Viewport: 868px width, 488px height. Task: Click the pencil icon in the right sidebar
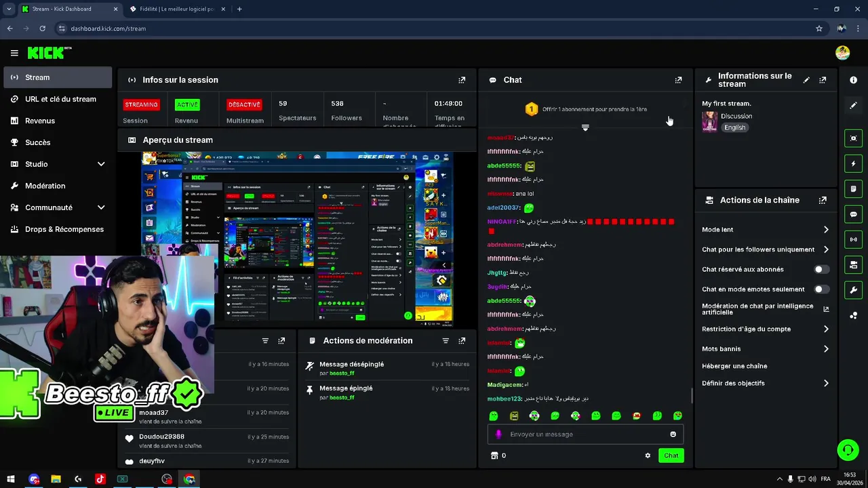pyautogui.click(x=853, y=105)
